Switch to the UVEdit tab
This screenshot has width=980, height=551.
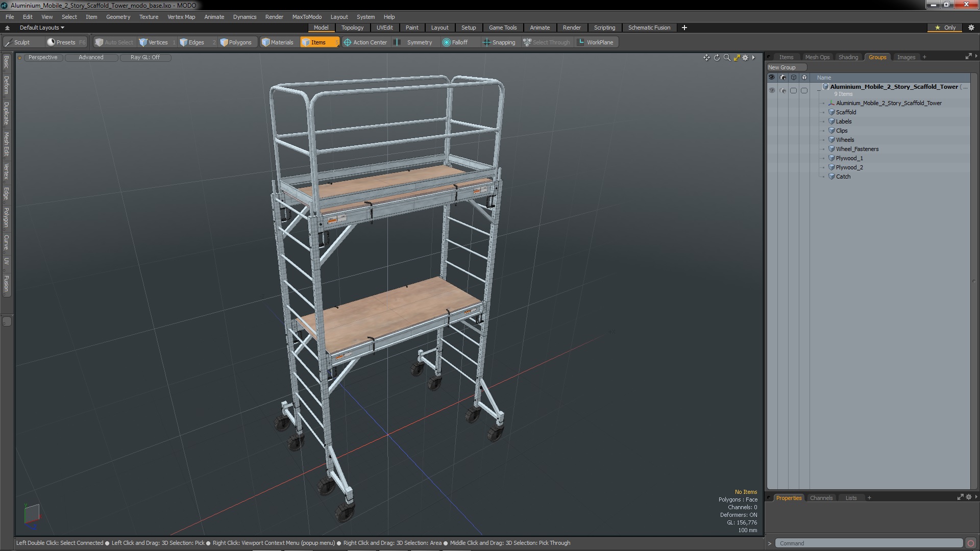pos(384,28)
